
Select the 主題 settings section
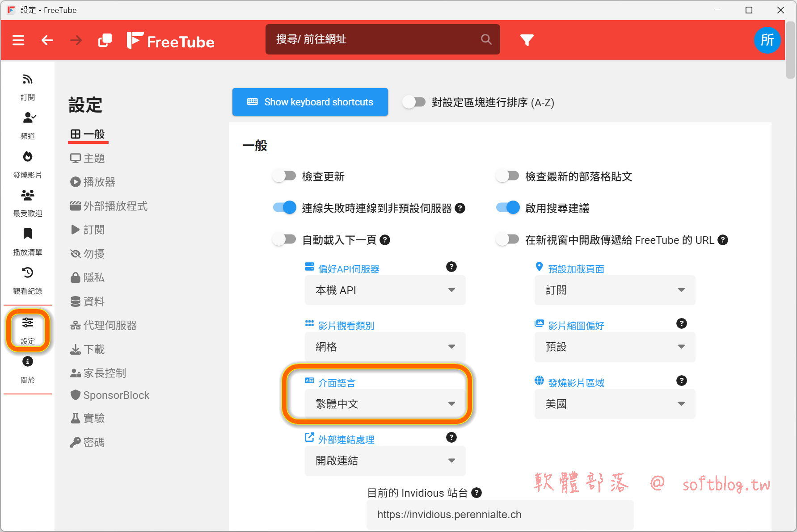point(88,158)
